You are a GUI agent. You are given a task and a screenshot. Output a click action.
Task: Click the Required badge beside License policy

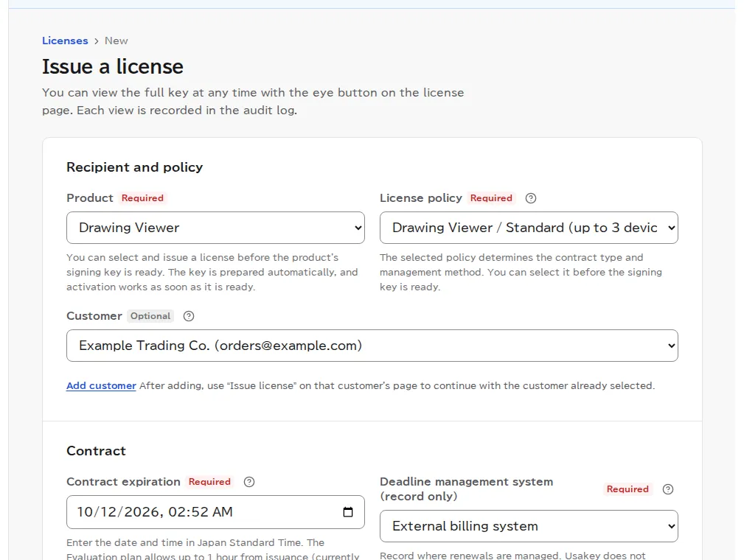[491, 198]
